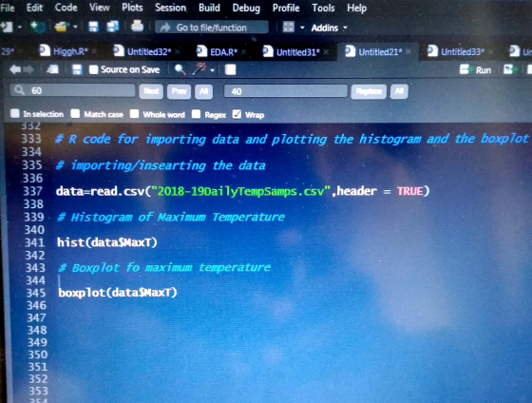The height and width of the screenshot is (403, 532).
Task: Click the code tools magic wand icon
Action: click(199, 69)
